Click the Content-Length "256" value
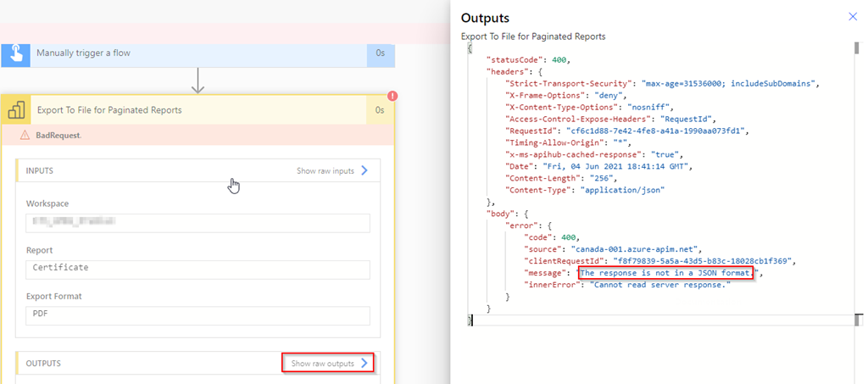The image size is (868, 384). [601, 179]
